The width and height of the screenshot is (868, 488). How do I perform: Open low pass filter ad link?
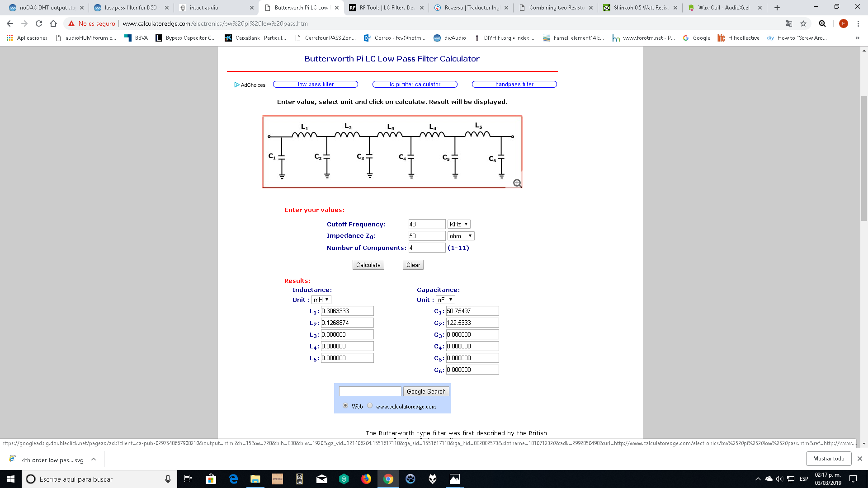click(x=316, y=84)
